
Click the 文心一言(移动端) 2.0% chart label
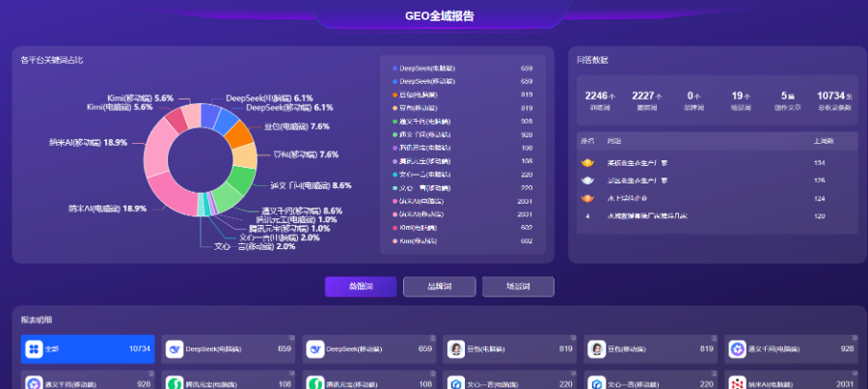[x=255, y=246]
